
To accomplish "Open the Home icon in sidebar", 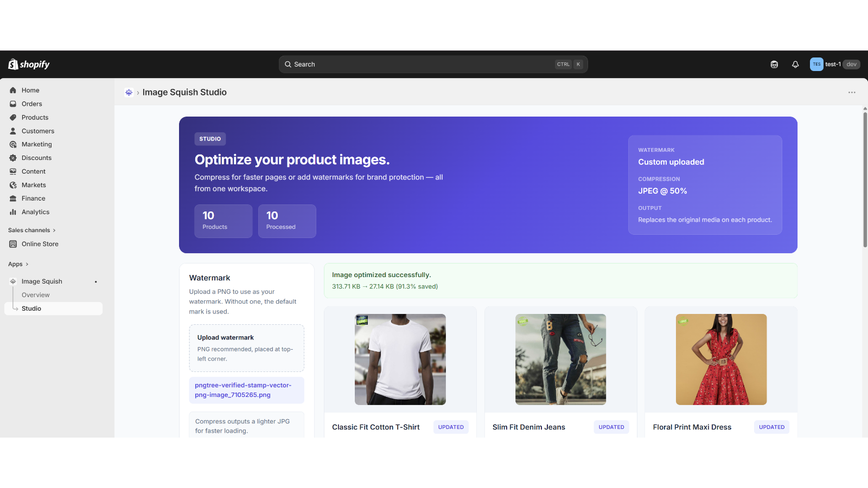I will (x=13, y=91).
